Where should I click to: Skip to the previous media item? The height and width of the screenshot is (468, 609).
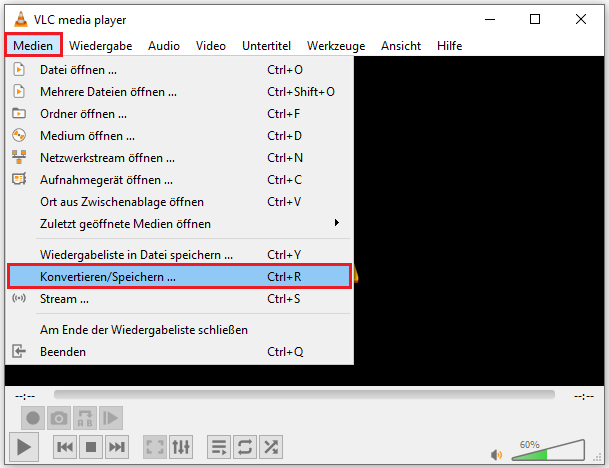65,447
